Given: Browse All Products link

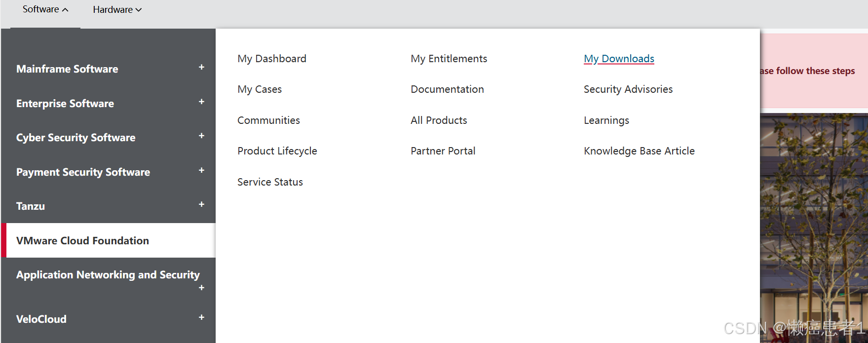Looking at the screenshot, I should click(439, 120).
